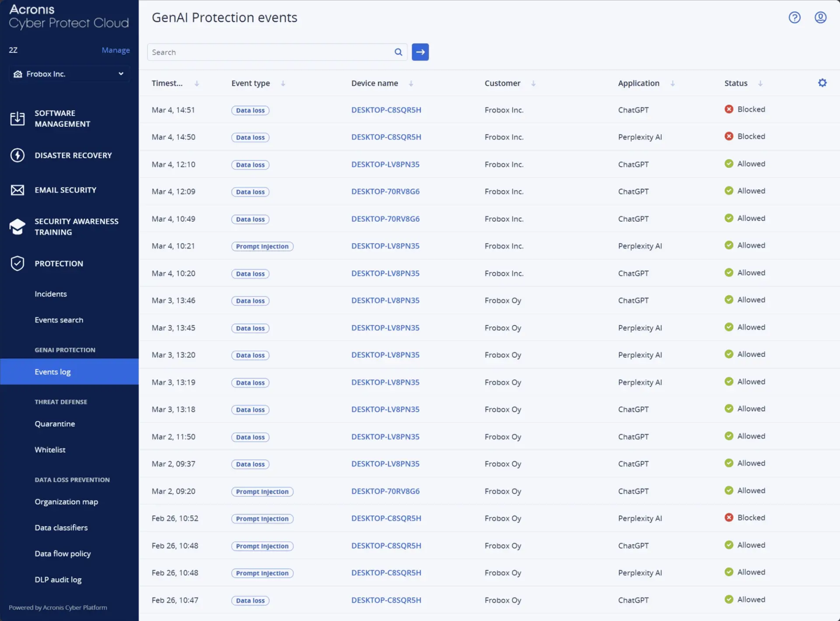Viewport: 840px width, 621px height.
Task: Click Blocked status in Feb 26, 10:52 row
Action: 745,518
